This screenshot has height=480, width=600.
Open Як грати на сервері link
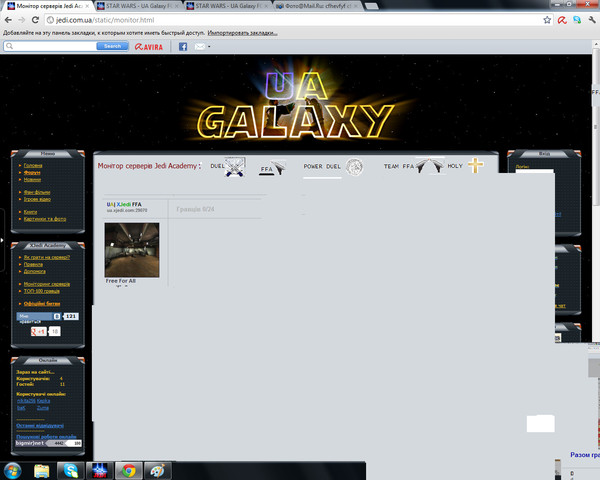pyautogui.click(x=47, y=257)
